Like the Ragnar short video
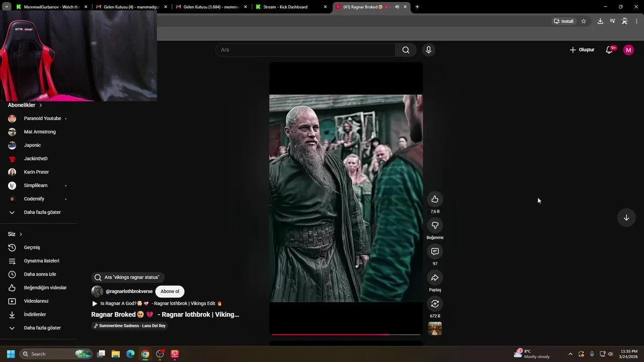Screen dimensions: 644x362 click(x=435, y=199)
